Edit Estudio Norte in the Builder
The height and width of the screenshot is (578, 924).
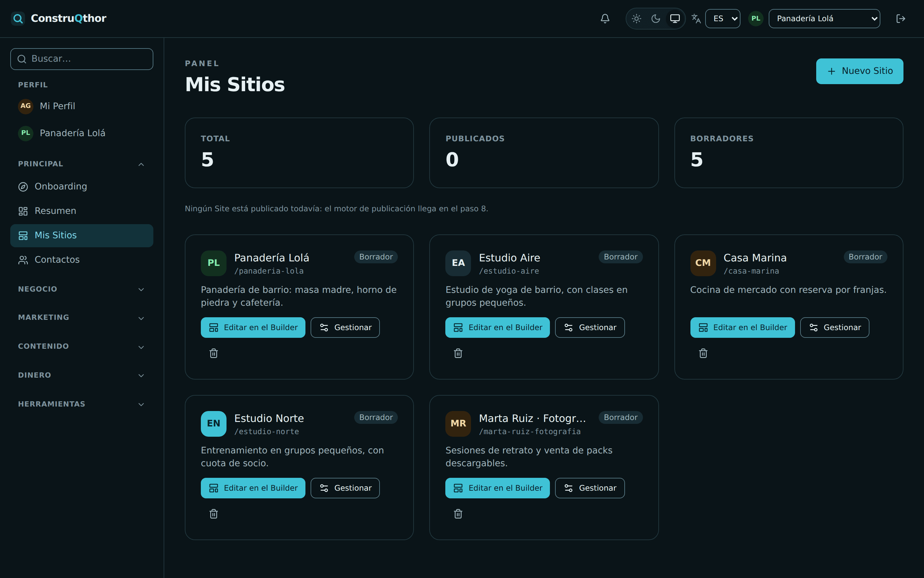pyautogui.click(x=253, y=488)
